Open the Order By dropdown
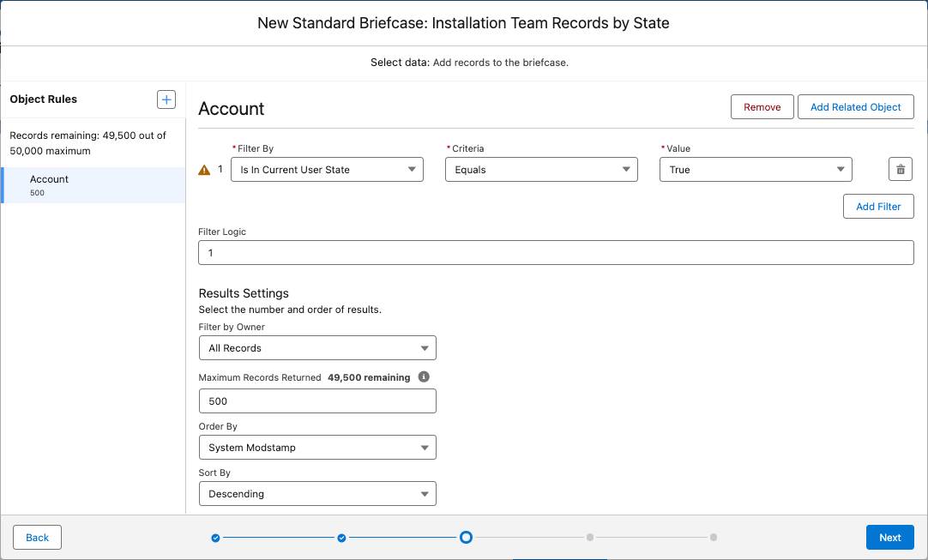The image size is (928, 560). point(317,447)
